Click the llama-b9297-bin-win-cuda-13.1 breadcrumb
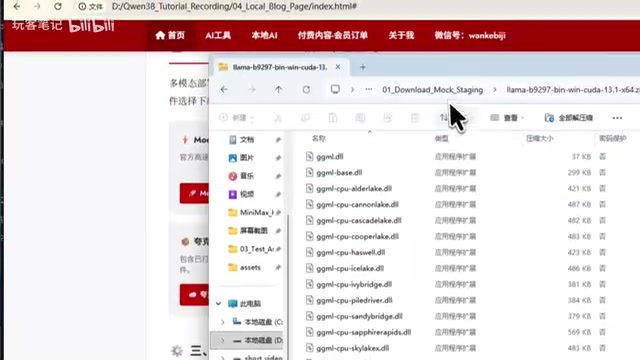This screenshot has height=360, width=640. [573, 90]
